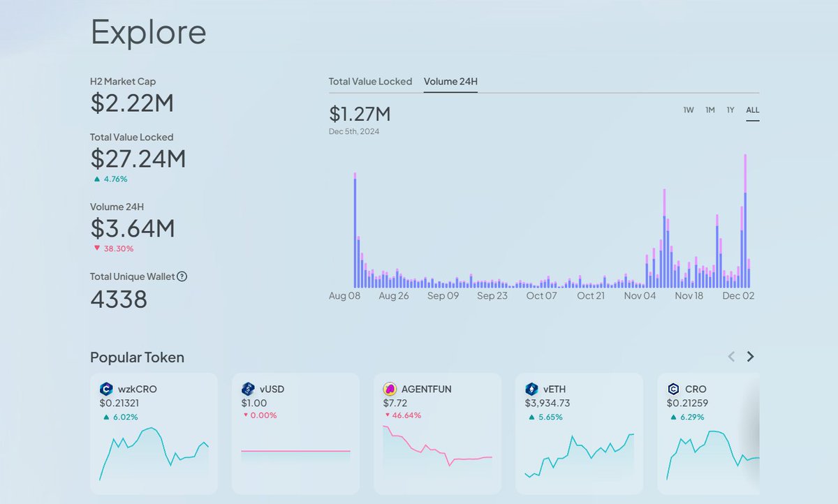The width and height of the screenshot is (838, 504).
Task: Click the Dec 02 axis label
Action: (739, 296)
